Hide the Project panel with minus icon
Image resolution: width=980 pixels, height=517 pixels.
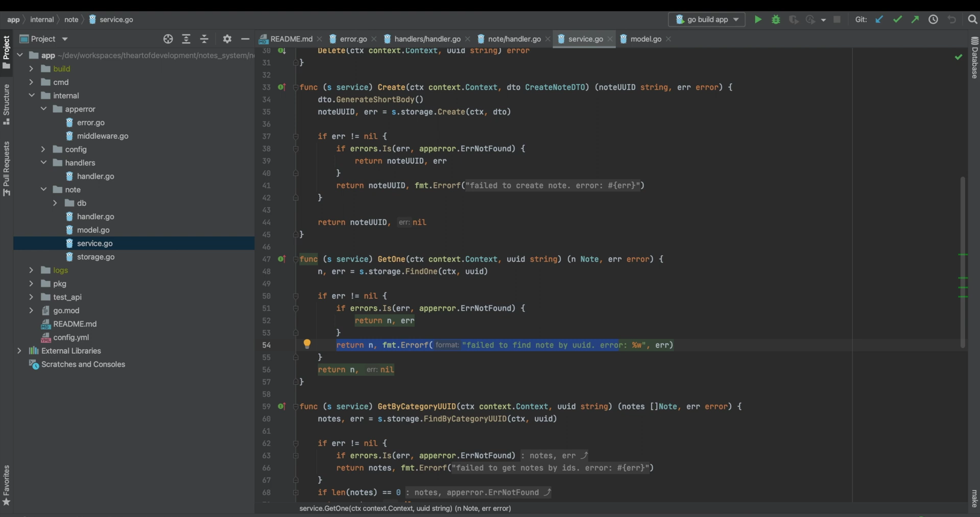point(245,39)
